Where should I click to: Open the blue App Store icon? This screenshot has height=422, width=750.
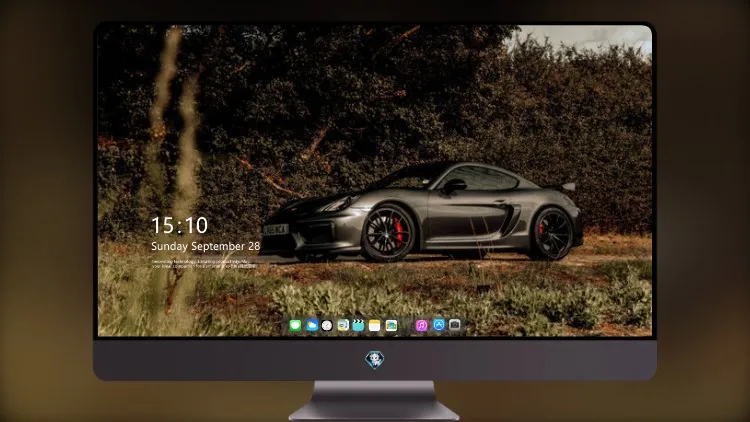(439, 325)
